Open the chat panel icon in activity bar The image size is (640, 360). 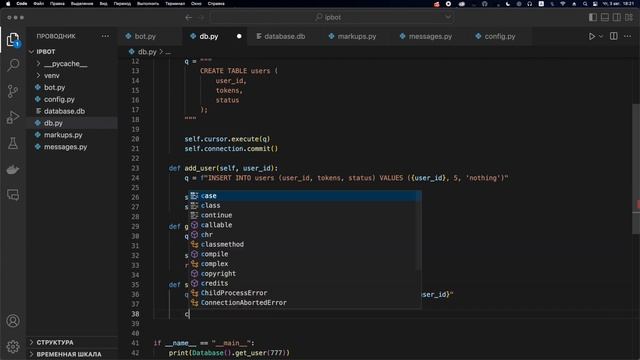pos(13,195)
